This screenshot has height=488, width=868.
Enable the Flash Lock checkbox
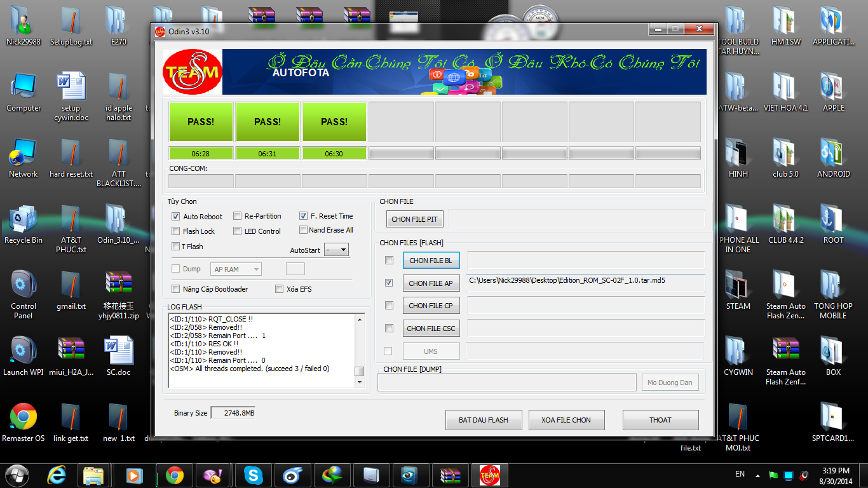[x=176, y=231]
